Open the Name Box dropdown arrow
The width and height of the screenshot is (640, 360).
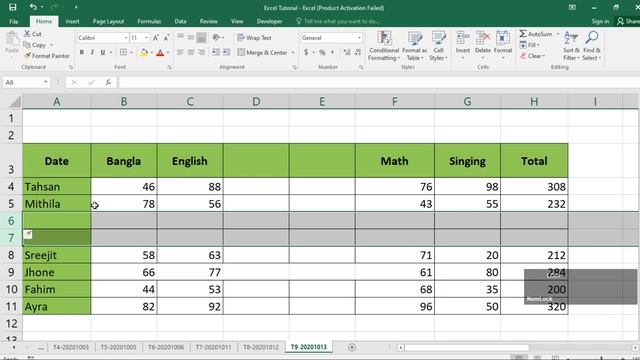(46, 82)
